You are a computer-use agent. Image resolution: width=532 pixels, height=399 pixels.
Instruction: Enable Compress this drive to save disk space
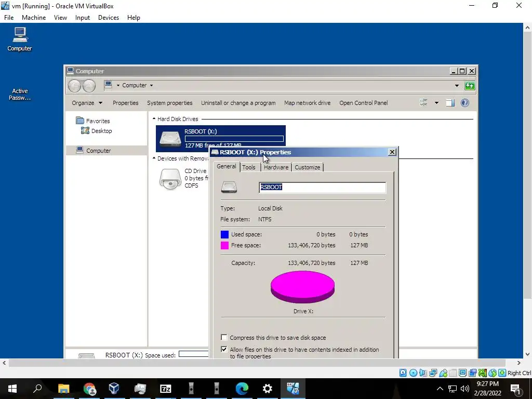pos(224,337)
